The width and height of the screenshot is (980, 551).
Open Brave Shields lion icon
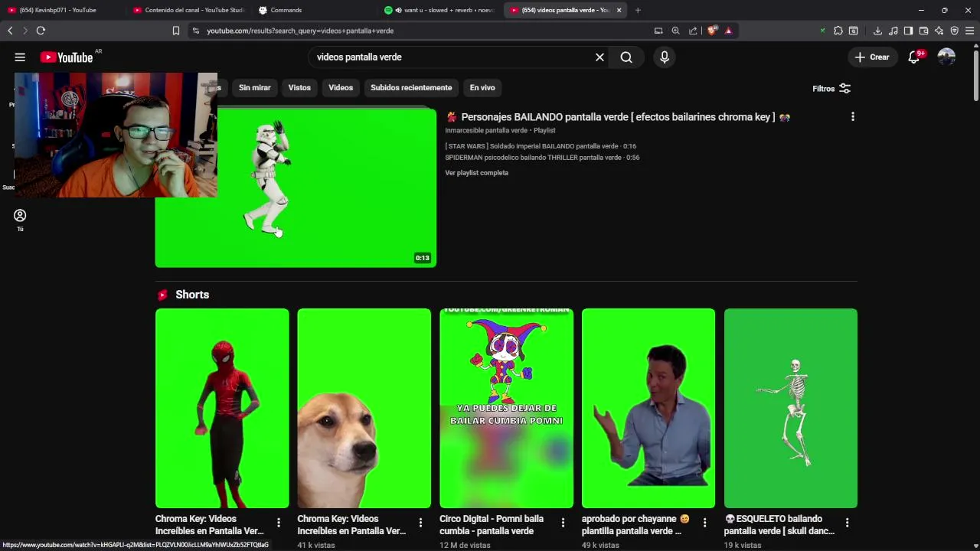[x=712, y=31]
